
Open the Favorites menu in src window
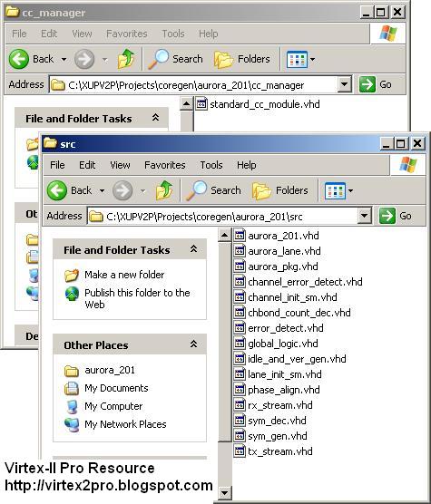164,165
